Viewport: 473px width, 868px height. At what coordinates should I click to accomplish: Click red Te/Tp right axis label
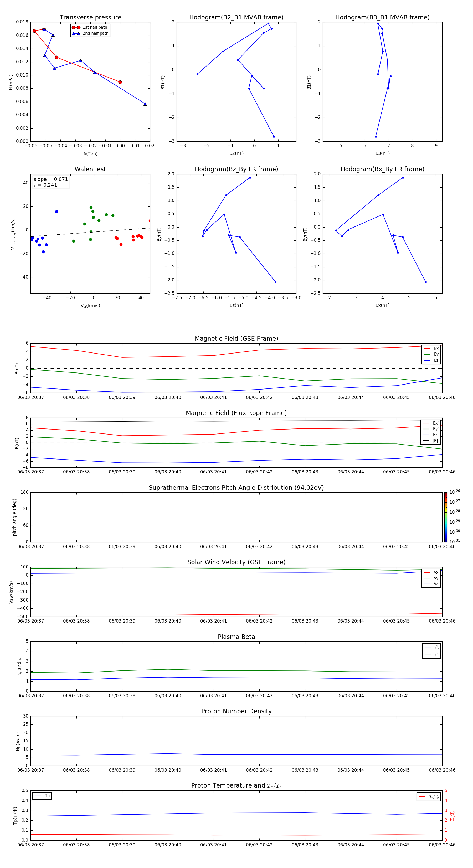tap(453, 815)
